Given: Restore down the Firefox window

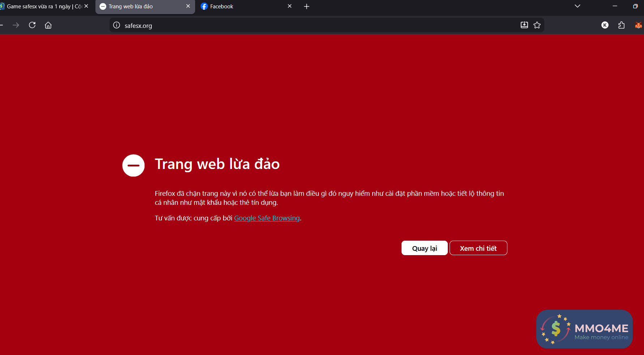Looking at the screenshot, I should click(635, 6).
